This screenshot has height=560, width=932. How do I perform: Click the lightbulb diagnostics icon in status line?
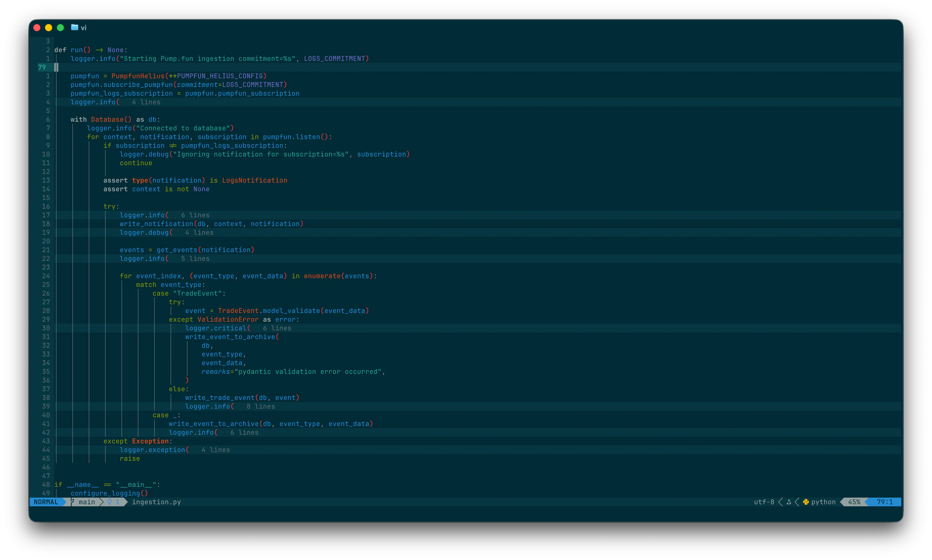[109, 502]
